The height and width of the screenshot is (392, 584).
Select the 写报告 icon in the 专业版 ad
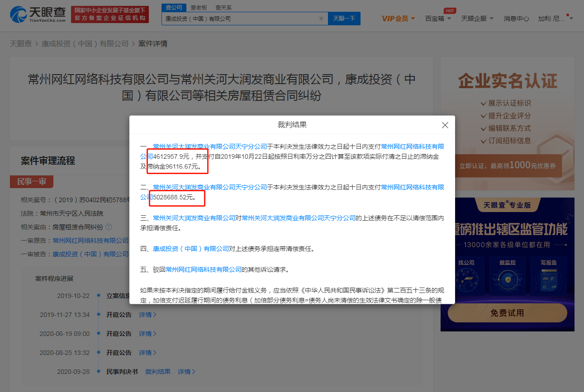[x=548, y=277]
